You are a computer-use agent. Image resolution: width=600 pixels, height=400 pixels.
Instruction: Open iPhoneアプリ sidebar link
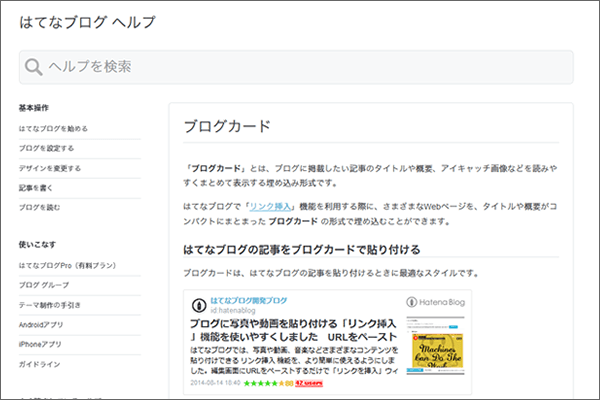(40, 344)
